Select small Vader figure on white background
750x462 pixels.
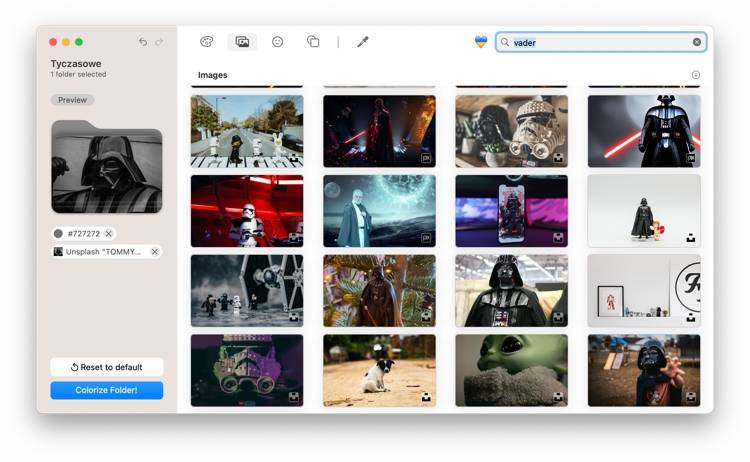point(644,211)
